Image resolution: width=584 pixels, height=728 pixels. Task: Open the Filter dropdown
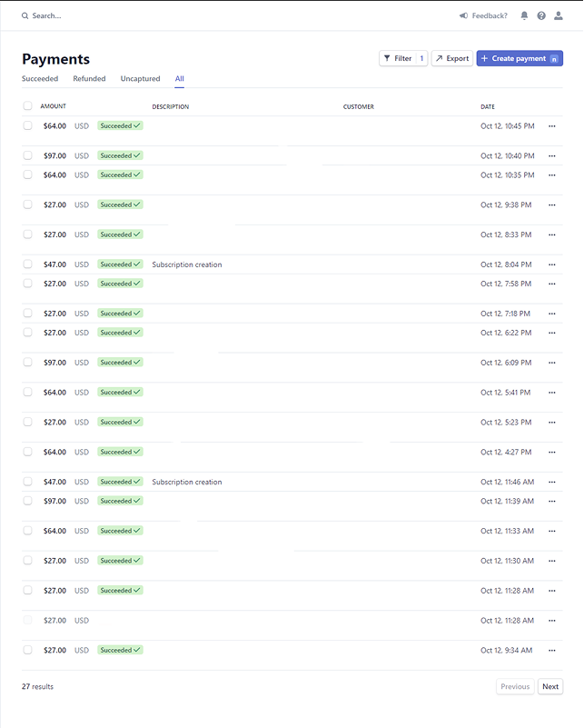point(403,58)
